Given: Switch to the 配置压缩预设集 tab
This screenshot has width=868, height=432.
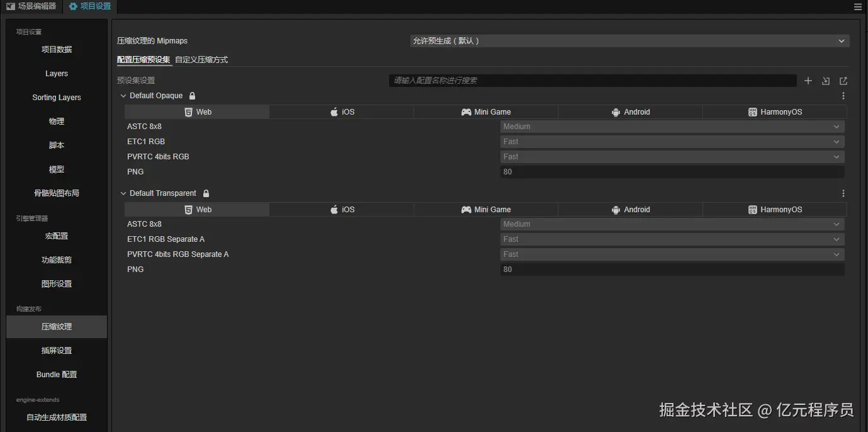Looking at the screenshot, I should pos(144,60).
